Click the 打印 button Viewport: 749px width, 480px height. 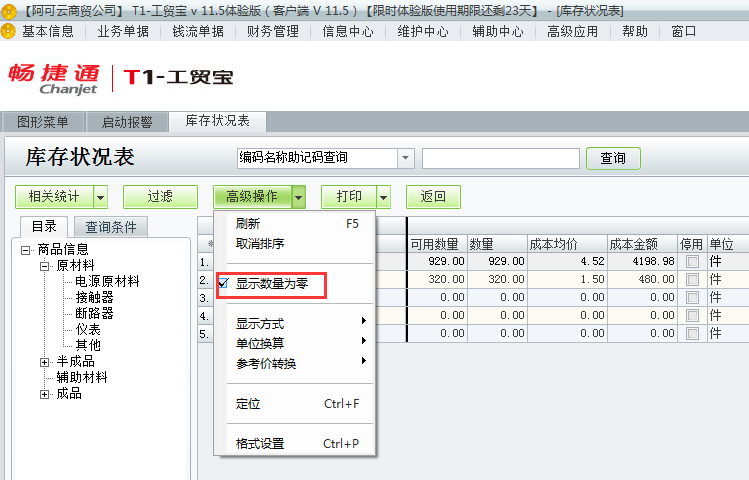[349, 197]
